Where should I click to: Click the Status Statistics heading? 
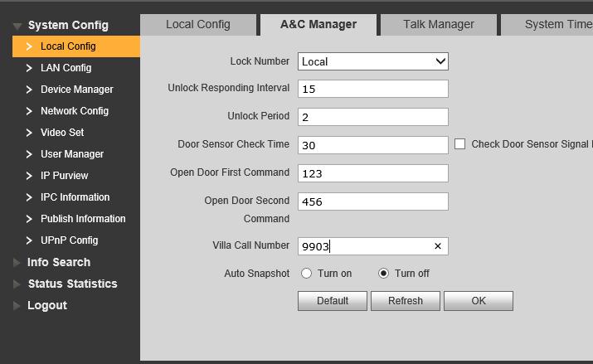(x=73, y=284)
